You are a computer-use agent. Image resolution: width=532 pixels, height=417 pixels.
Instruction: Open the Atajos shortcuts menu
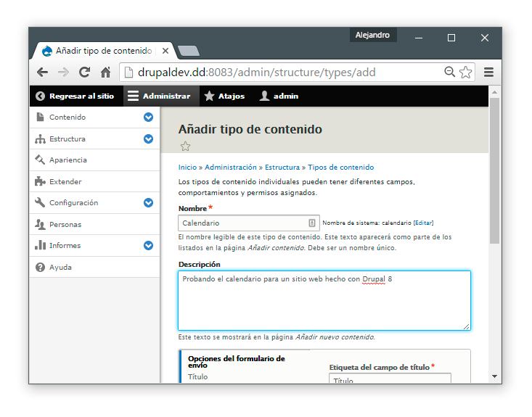click(x=224, y=96)
